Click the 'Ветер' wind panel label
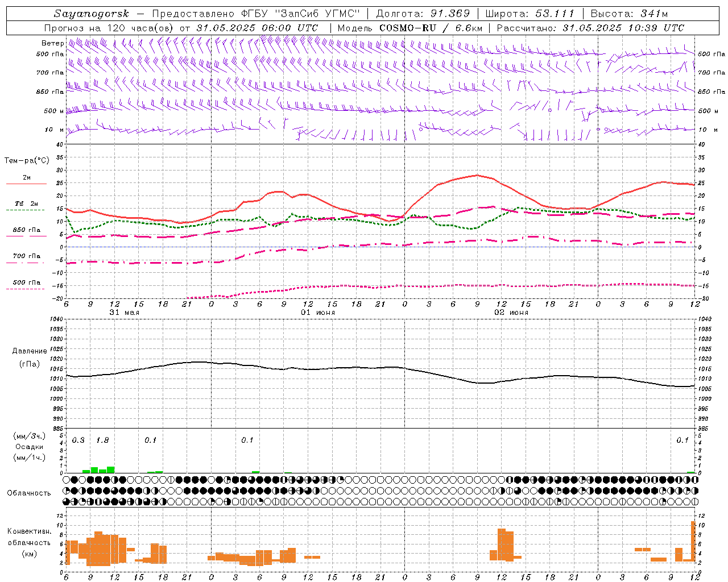Screen dimensions: 728x582 click(52, 43)
